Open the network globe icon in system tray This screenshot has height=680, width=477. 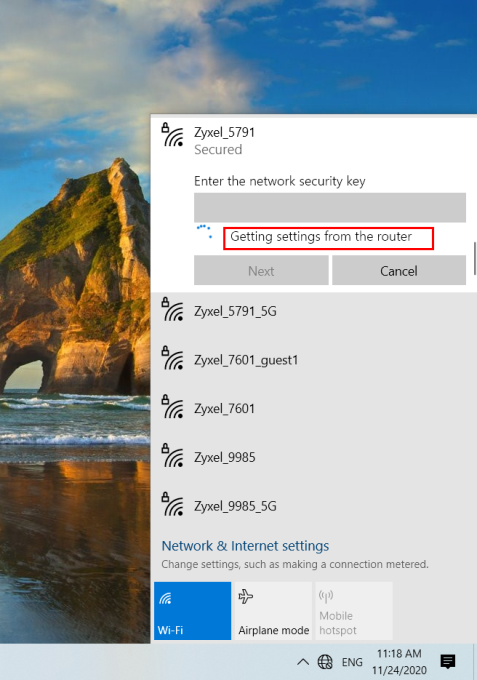pos(325,661)
